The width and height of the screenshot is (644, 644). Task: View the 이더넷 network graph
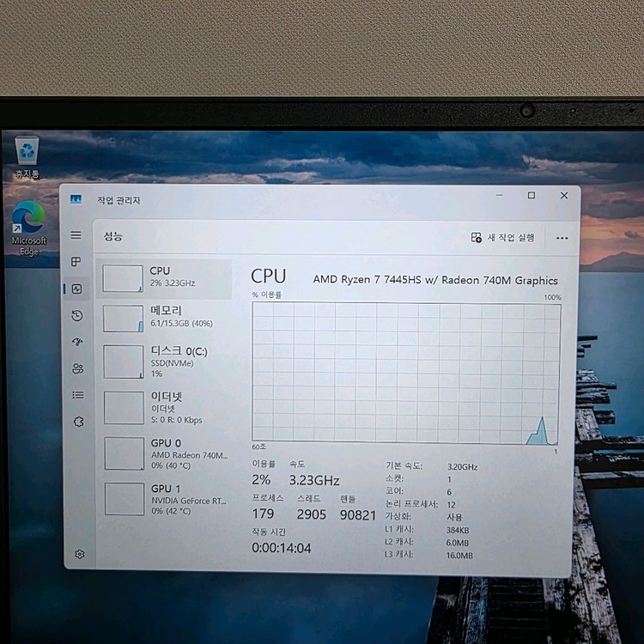163,407
